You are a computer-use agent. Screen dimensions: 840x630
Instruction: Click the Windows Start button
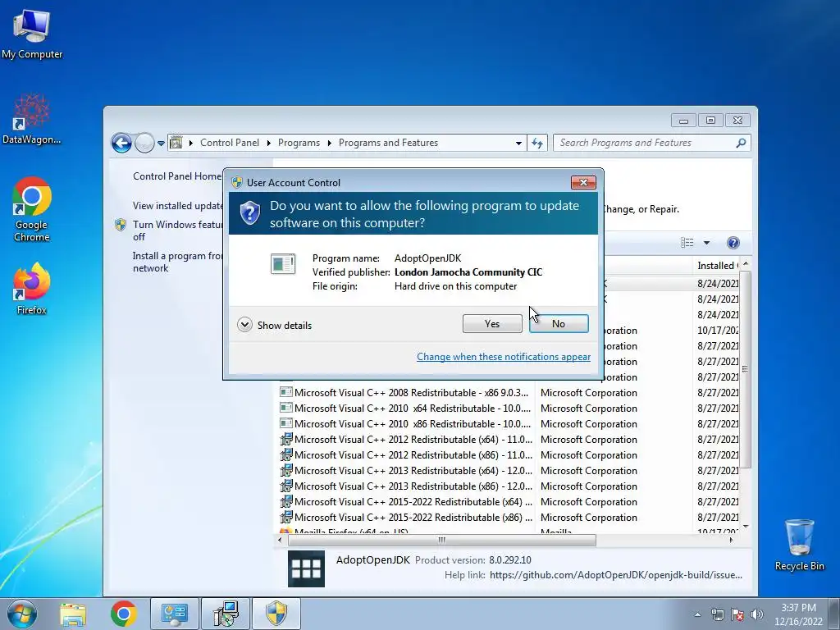pos(22,614)
